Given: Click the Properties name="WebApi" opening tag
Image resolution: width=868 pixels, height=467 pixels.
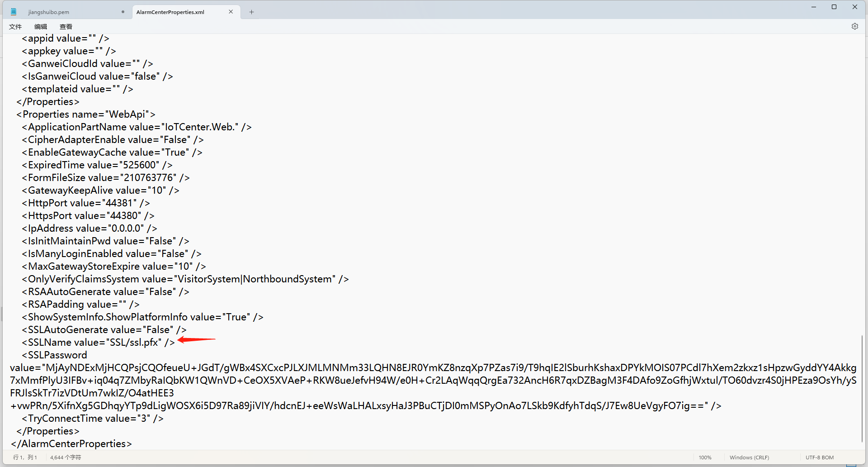Looking at the screenshot, I should point(86,114).
